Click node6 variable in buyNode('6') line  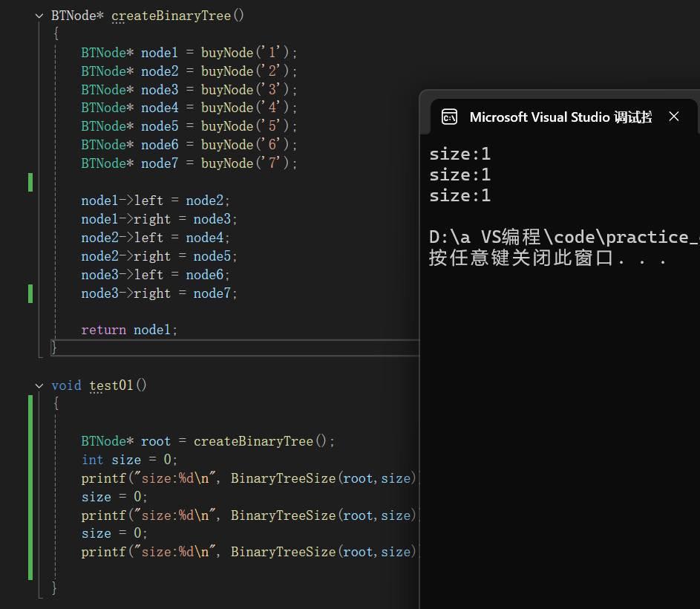(160, 146)
